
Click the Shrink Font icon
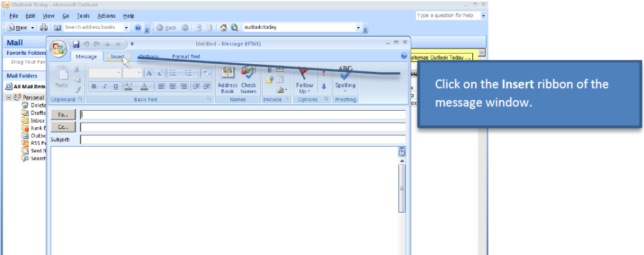click(159, 73)
